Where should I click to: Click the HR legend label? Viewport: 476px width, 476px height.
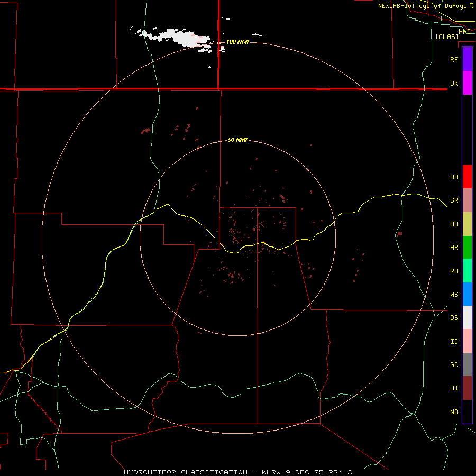click(454, 248)
